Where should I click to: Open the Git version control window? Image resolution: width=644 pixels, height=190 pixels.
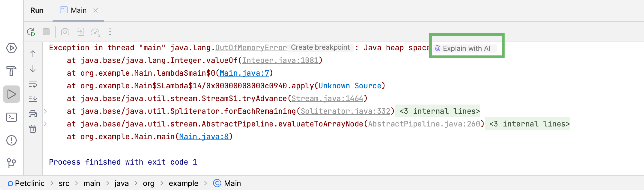(12, 163)
